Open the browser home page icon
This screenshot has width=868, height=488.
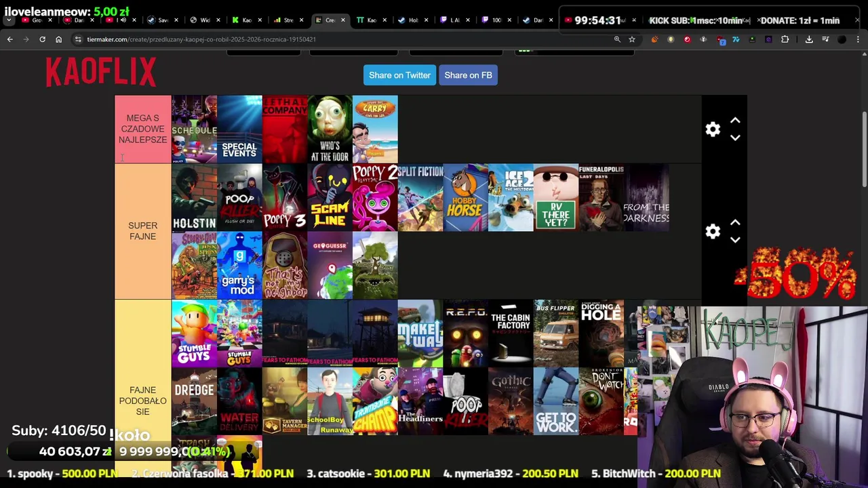click(x=58, y=39)
